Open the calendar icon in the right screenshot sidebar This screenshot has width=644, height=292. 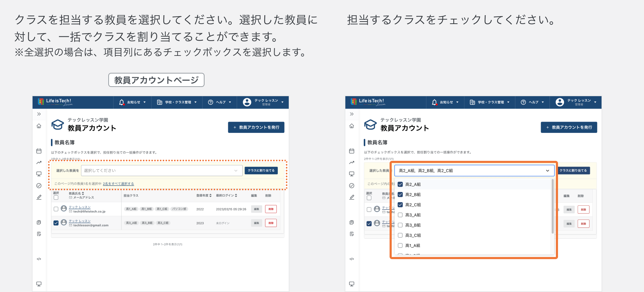(352, 151)
